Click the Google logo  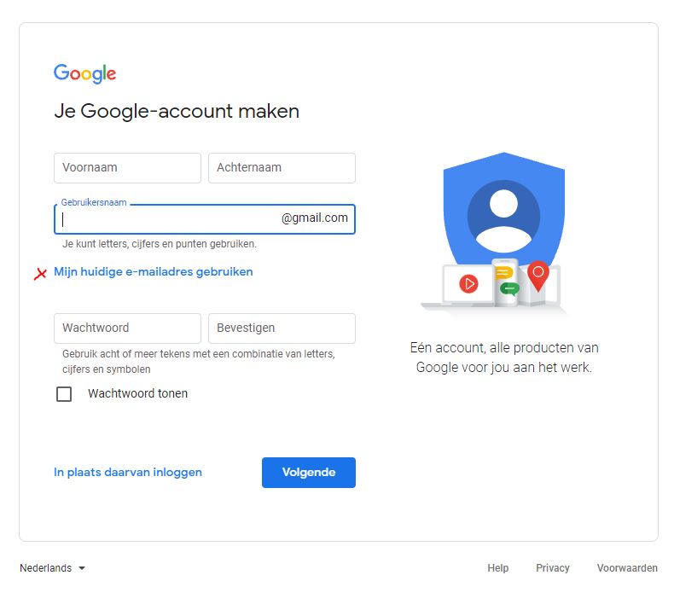point(84,73)
